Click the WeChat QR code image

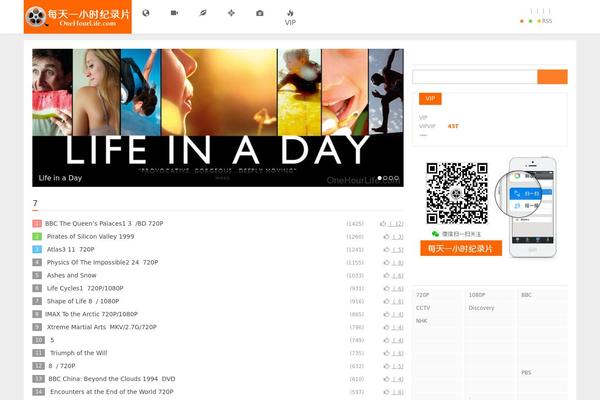tap(457, 193)
